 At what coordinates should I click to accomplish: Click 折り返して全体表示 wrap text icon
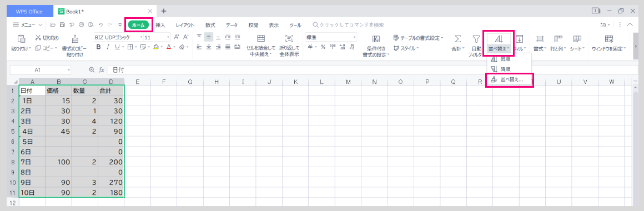[x=289, y=38]
